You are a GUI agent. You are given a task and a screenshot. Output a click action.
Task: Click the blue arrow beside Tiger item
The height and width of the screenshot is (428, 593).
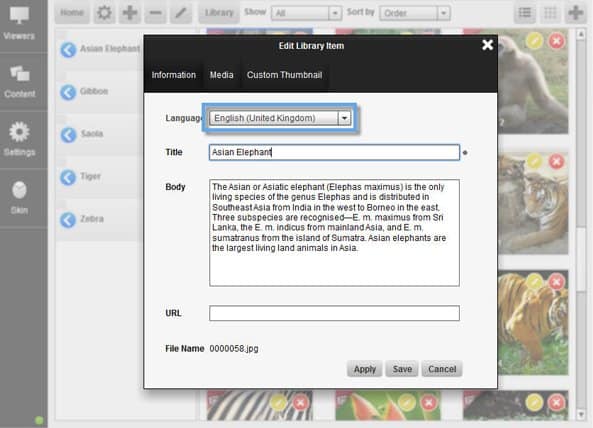pos(68,177)
